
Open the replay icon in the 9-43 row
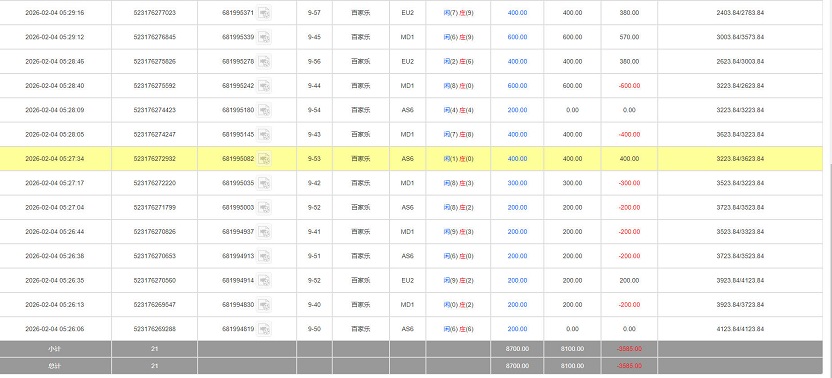pyautogui.click(x=264, y=134)
